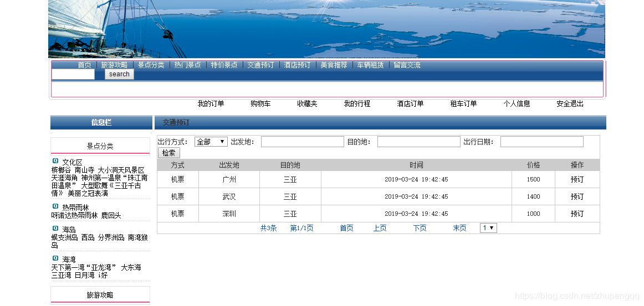Open the 西岛 attraction link
This screenshot has height=306, width=644.
click(x=88, y=237)
